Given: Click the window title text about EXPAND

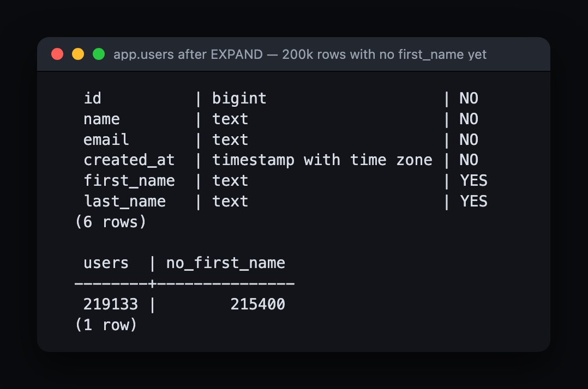Looking at the screenshot, I should click(x=300, y=54).
